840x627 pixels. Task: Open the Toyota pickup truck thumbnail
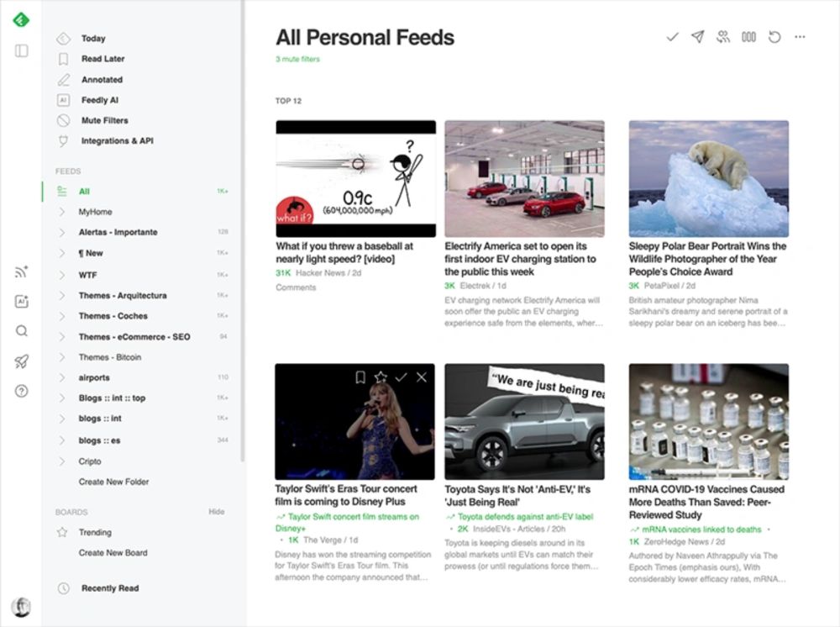pyautogui.click(x=524, y=422)
